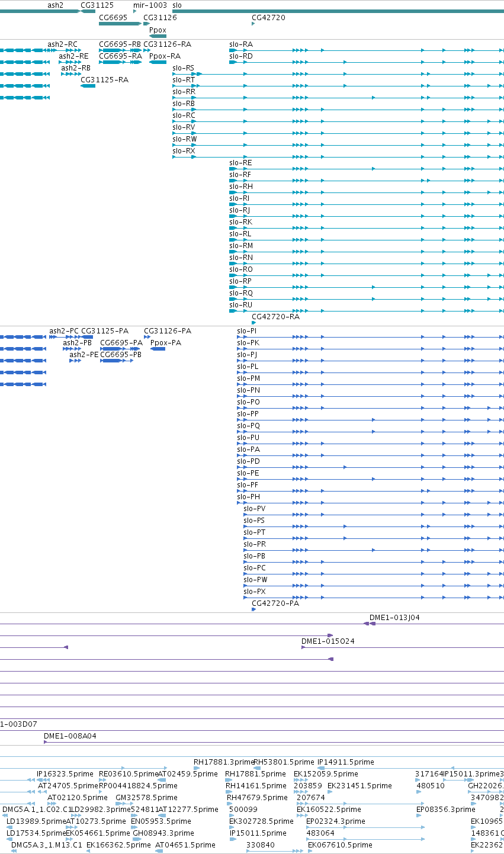This screenshot has width=504, height=854.
Task: Select protein slo-PQ
Action: coord(248,426)
